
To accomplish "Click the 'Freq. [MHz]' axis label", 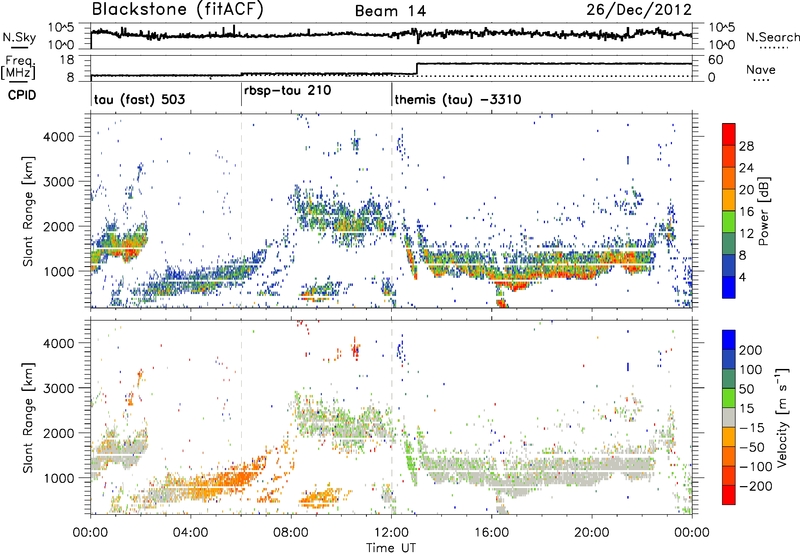I will [20, 68].
